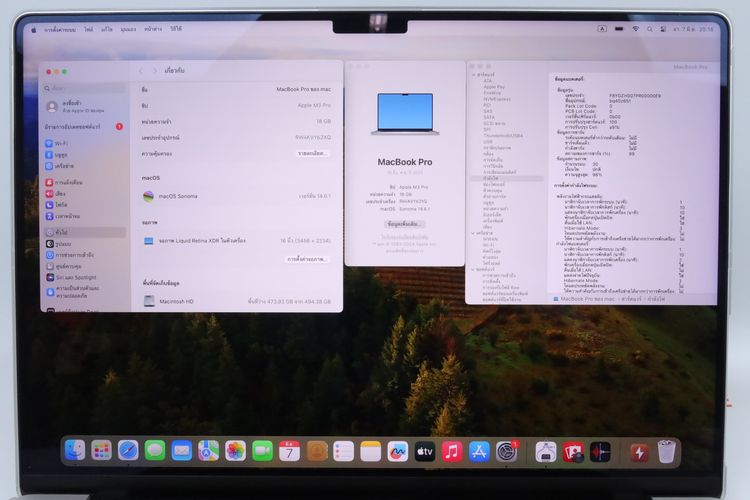Focus the System Settings search field
Viewport: 750px width, 500px height.
click(x=85, y=88)
